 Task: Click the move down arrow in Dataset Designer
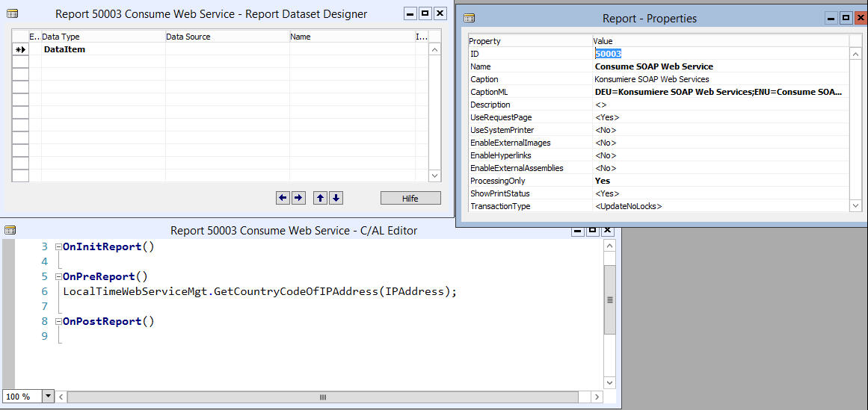pos(336,198)
